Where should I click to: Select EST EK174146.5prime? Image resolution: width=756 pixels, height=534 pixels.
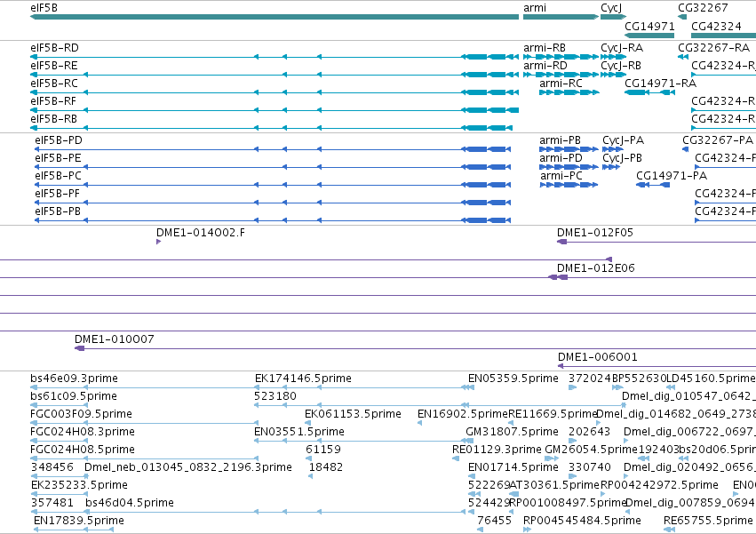[x=303, y=379]
